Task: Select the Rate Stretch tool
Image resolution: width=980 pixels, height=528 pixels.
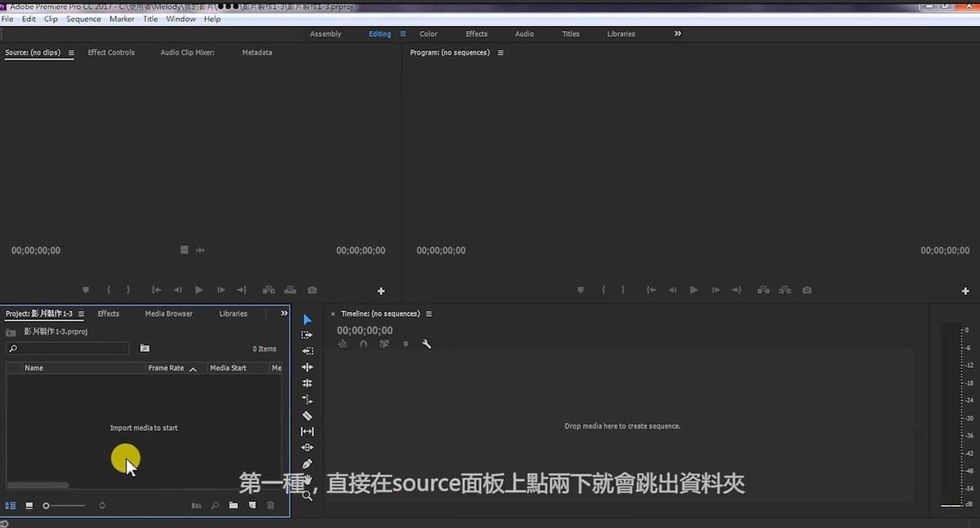Action: click(x=307, y=399)
